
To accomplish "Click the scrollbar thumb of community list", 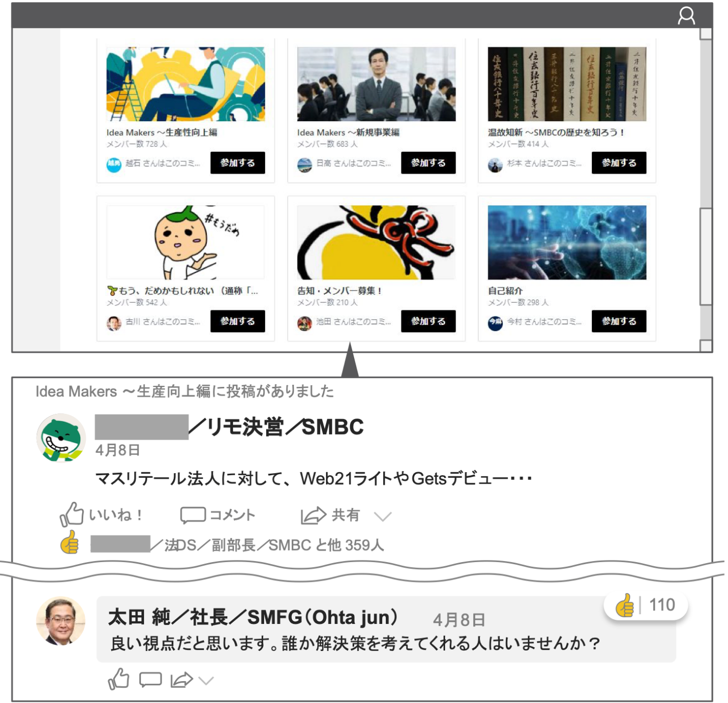I will point(706,256).
